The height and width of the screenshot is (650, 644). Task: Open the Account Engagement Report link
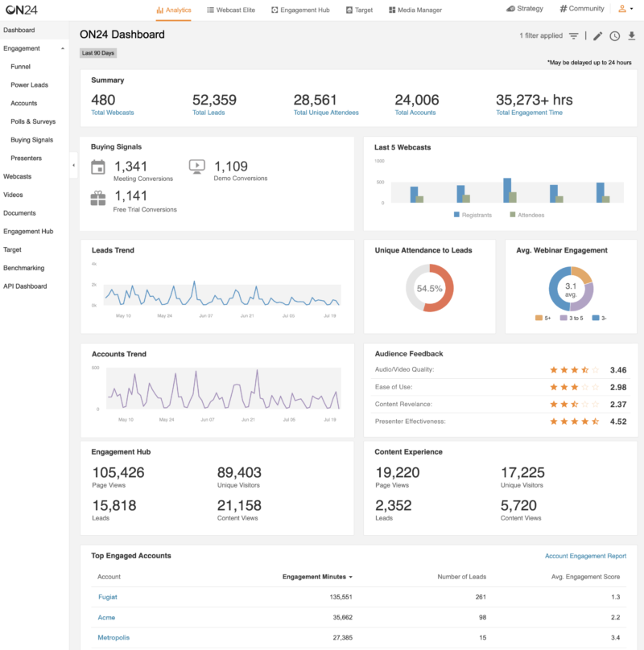585,556
